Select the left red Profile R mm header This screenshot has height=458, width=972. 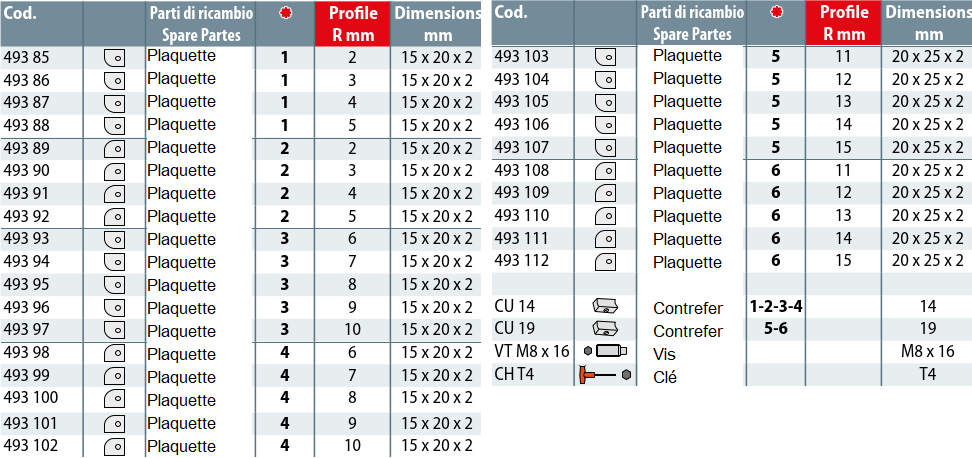coord(352,23)
